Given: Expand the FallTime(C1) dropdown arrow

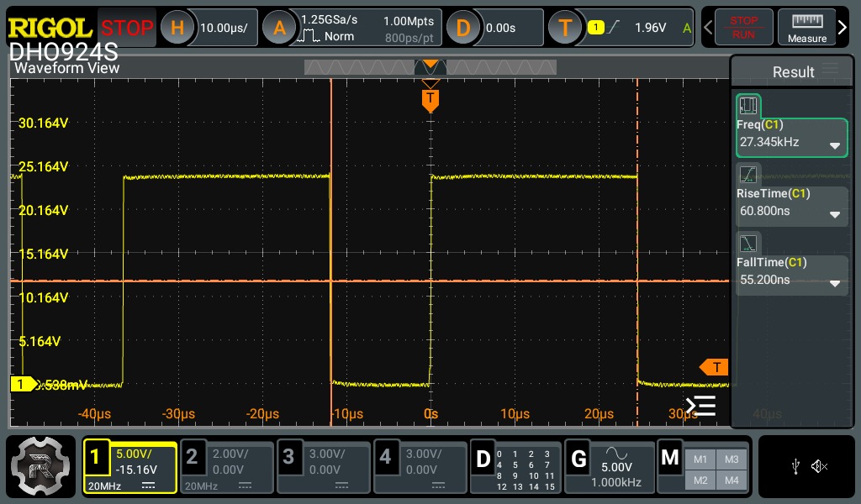Looking at the screenshot, I should [834, 283].
